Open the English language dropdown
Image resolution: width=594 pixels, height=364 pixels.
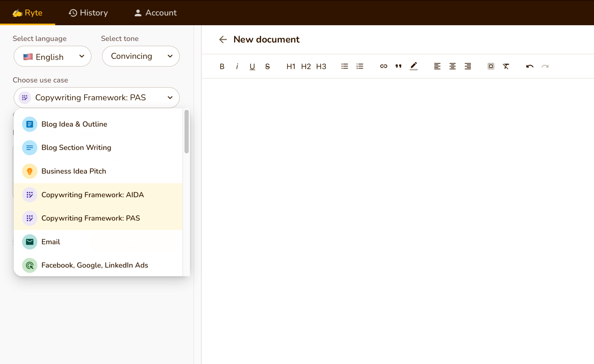click(x=52, y=57)
